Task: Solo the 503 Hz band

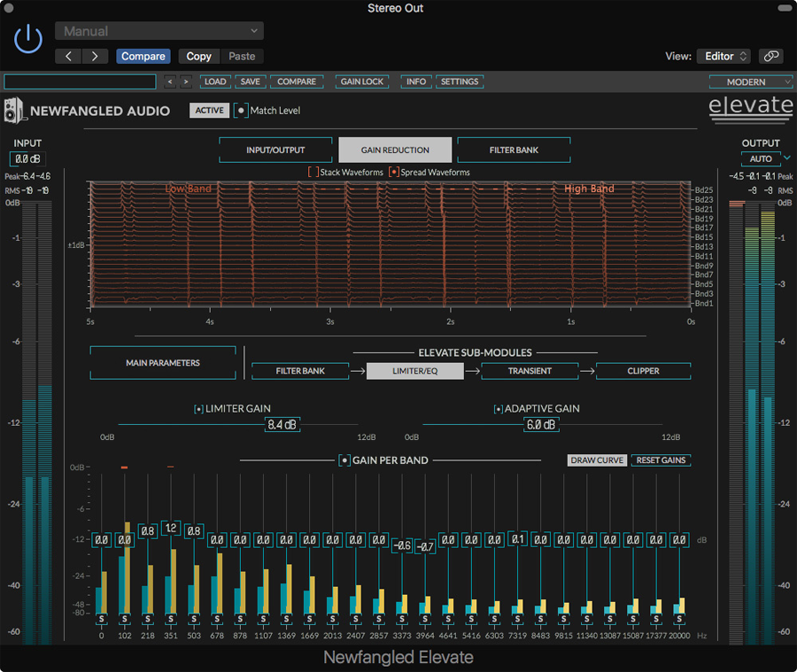Action: pos(194,619)
